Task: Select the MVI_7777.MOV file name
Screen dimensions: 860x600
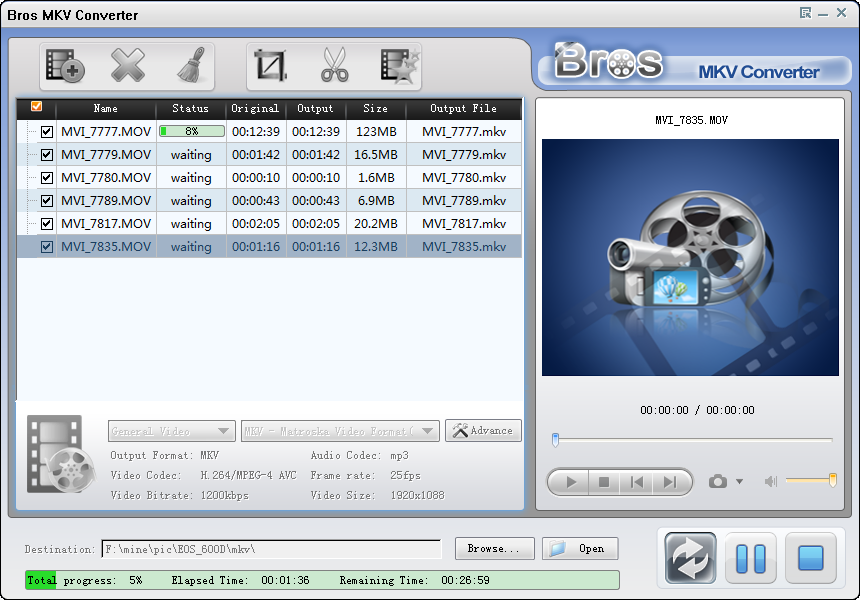Action: (x=106, y=132)
